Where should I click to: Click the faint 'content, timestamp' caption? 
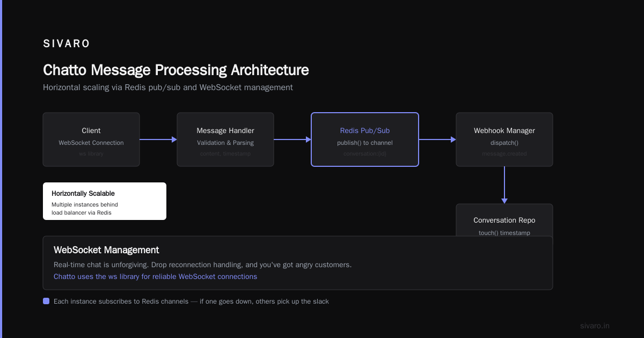coord(225,153)
